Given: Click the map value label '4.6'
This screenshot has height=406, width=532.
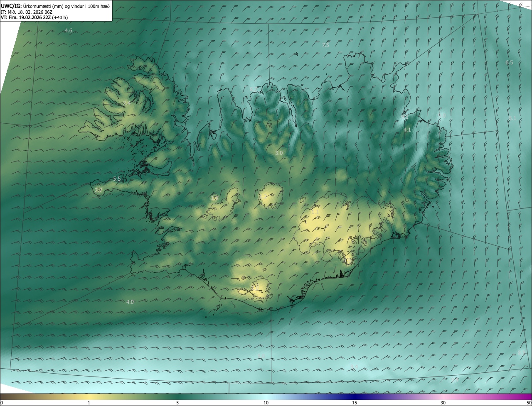Looking at the screenshot, I should pyautogui.click(x=69, y=31).
